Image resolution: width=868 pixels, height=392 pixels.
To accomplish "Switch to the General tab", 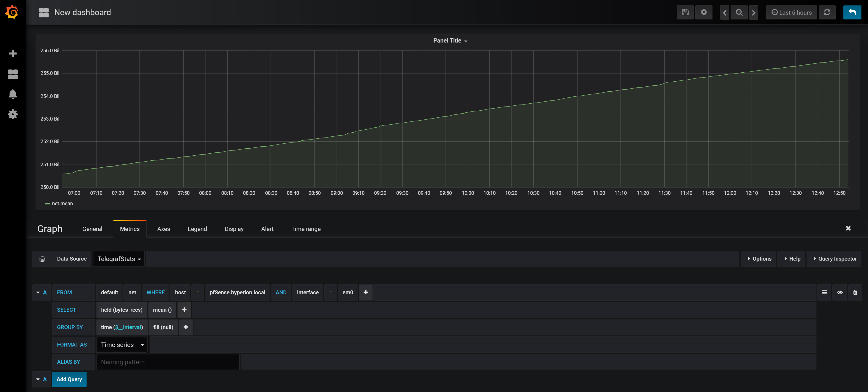I will point(92,229).
